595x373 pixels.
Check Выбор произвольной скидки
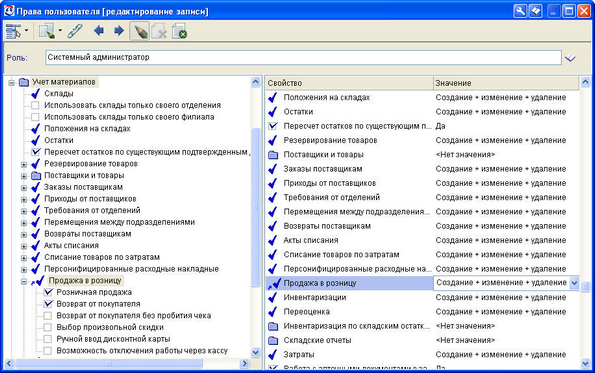pos(47,327)
